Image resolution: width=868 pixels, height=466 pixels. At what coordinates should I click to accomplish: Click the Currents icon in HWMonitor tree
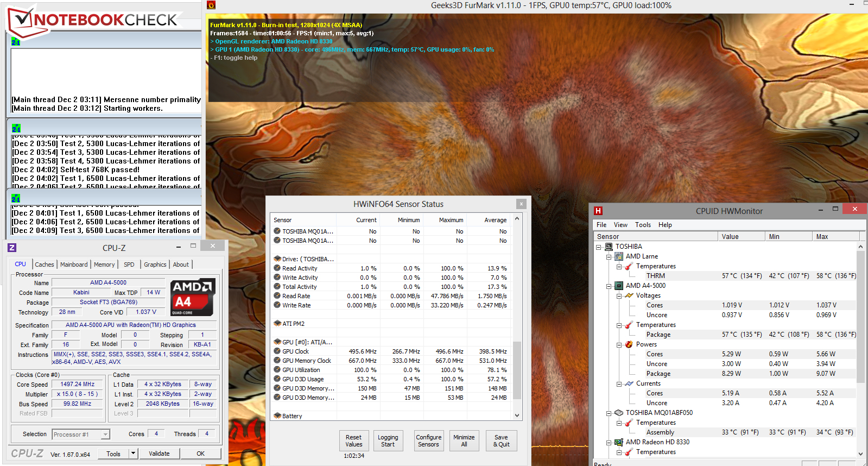point(629,383)
